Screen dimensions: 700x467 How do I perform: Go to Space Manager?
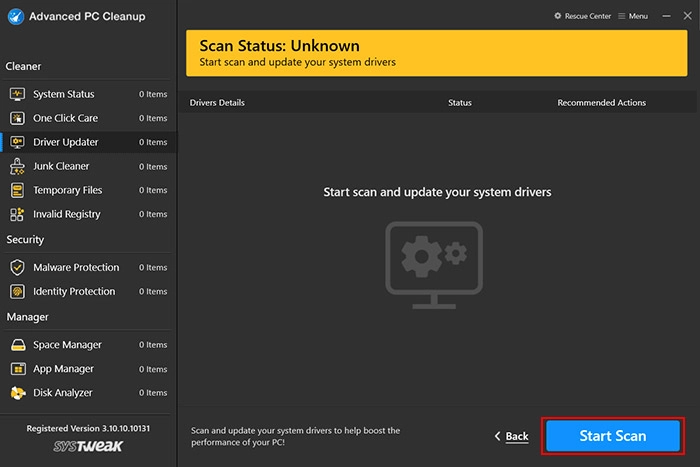pyautogui.click(x=88, y=345)
